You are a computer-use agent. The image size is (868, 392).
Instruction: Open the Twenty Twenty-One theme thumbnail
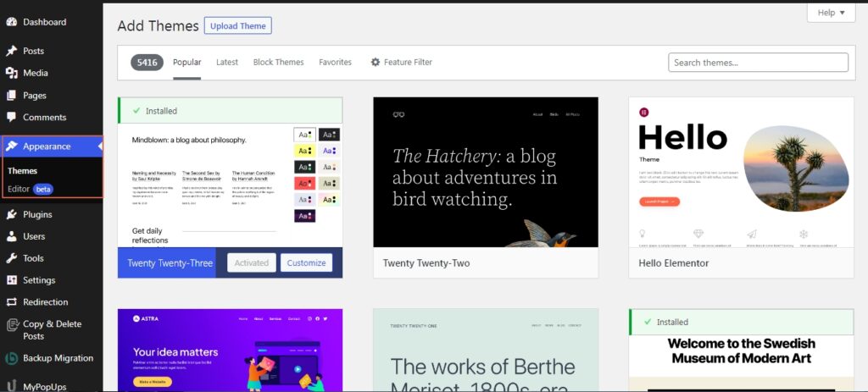(486, 351)
